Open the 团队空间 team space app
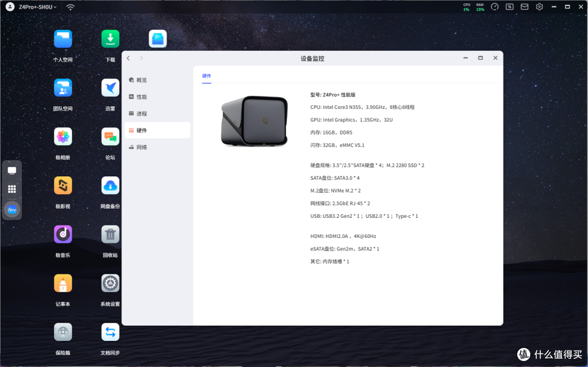Viewport: 588px width, 367px height. coord(63,88)
